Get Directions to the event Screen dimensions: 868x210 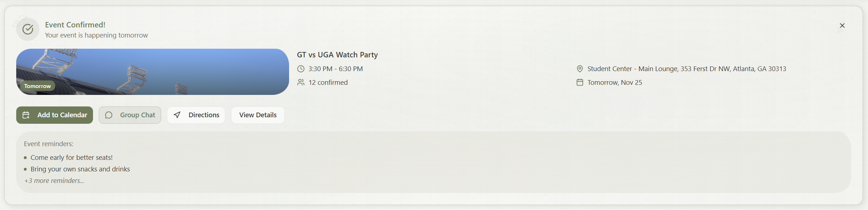point(196,115)
